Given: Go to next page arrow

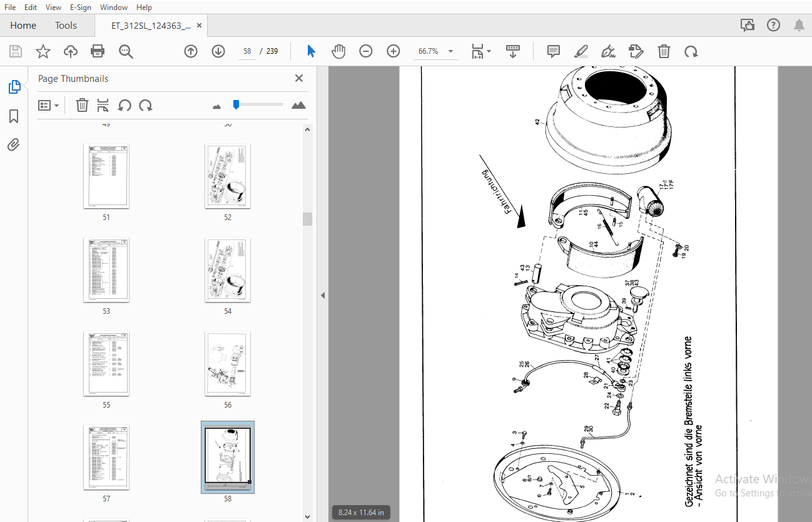Looking at the screenshot, I should [218, 51].
